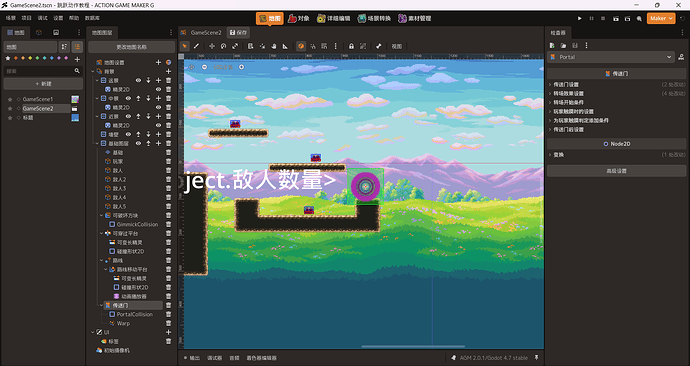Toggle visibility of 精灵2D under 中景

tap(158, 107)
